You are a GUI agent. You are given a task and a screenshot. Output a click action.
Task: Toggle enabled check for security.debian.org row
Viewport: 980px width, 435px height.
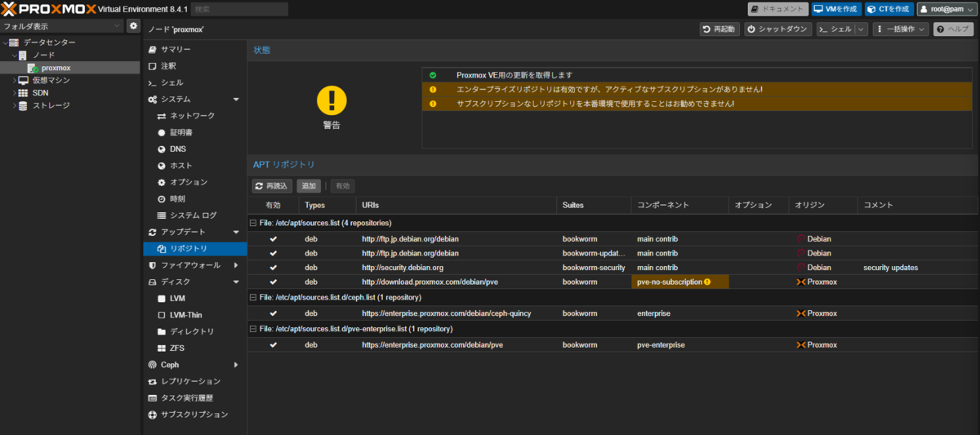(x=274, y=268)
